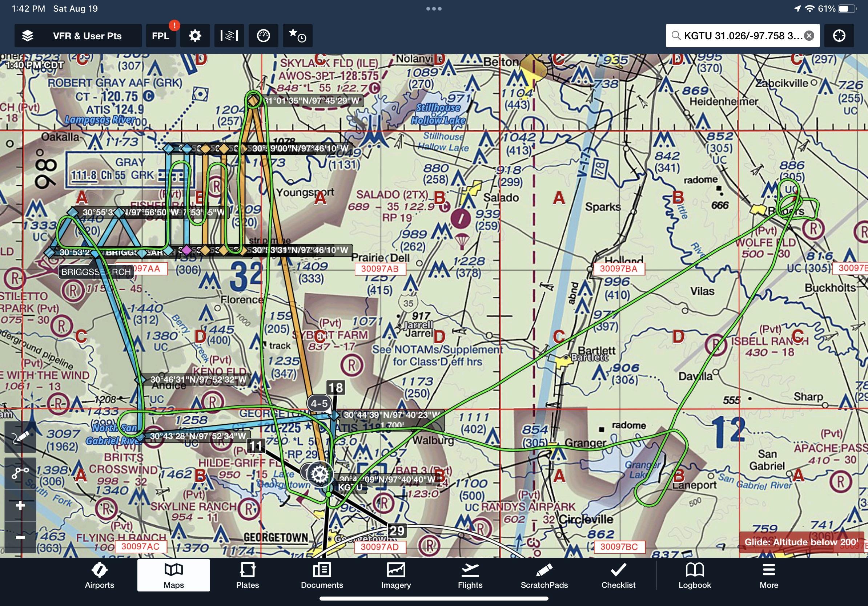Center map on current location
Image resolution: width=868 pixels, height=606 pixels.
coord(839,36)
